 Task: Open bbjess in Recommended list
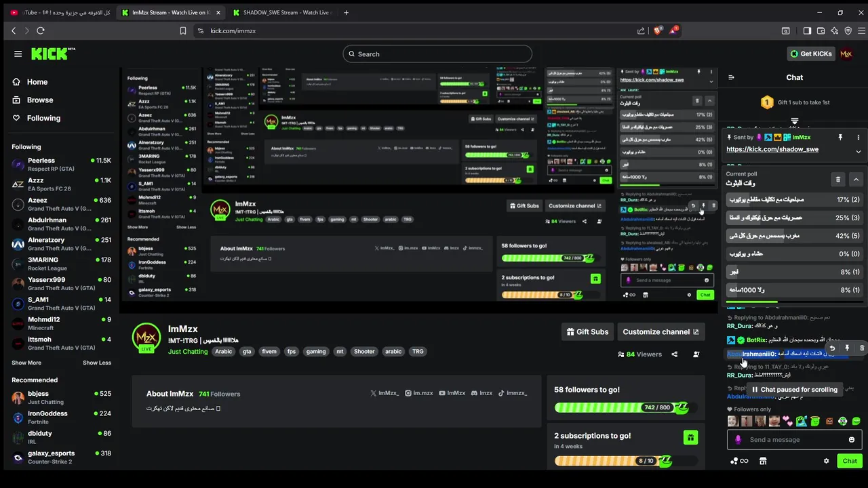[61, 397]
